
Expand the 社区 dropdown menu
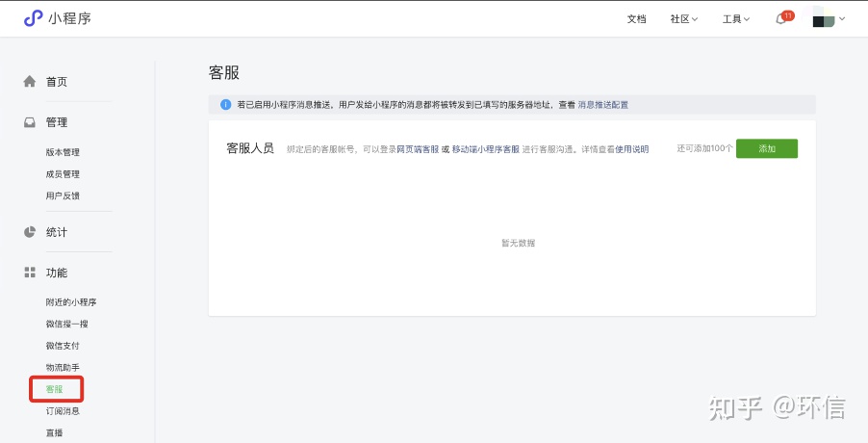(x=683, y=19)
